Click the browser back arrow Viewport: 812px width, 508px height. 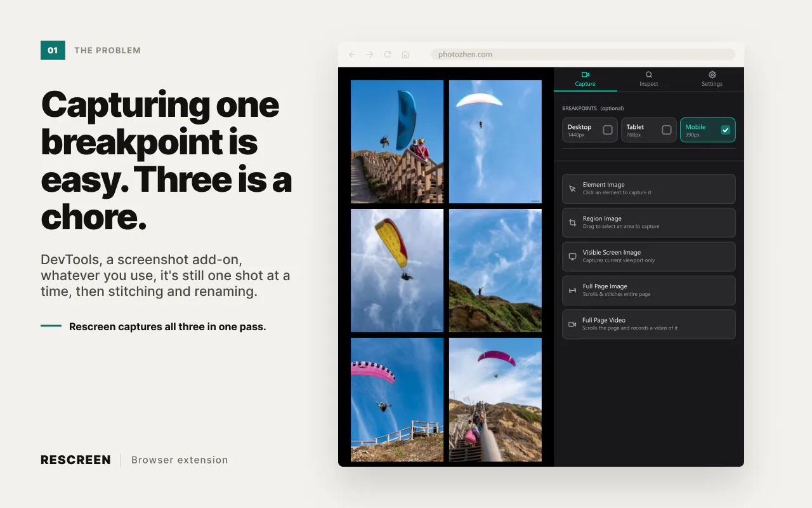[352, 55]
